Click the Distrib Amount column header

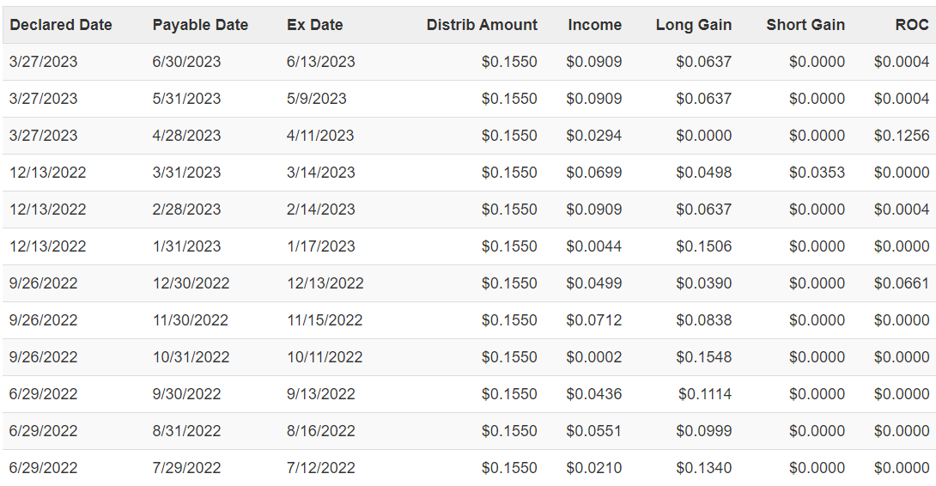click(x=482, y=25)
